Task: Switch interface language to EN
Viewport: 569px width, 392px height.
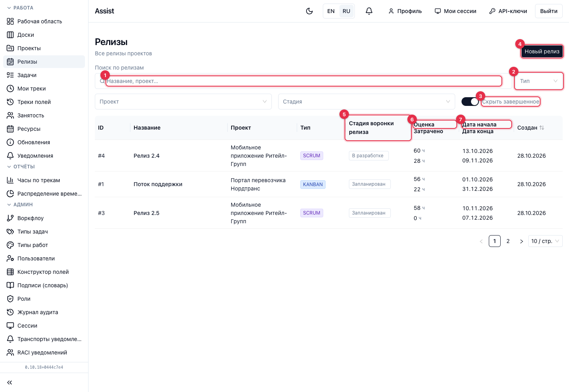Action: (331, 11)
